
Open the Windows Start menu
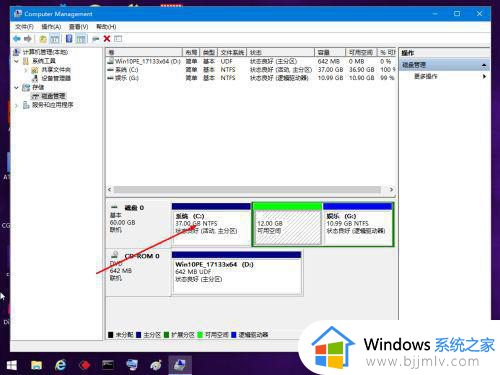[x=12, y=365]
